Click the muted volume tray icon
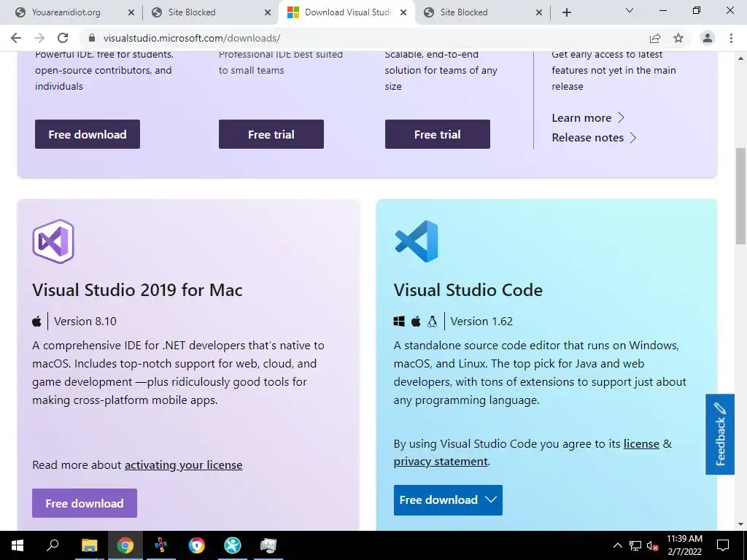Screen dimensions: 747x560 (x=652, y=545)
